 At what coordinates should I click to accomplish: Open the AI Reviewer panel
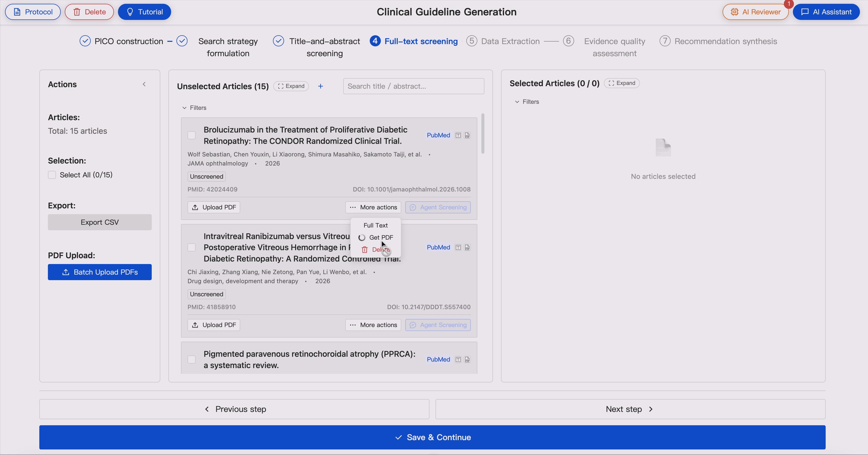(x=755, y=12)
